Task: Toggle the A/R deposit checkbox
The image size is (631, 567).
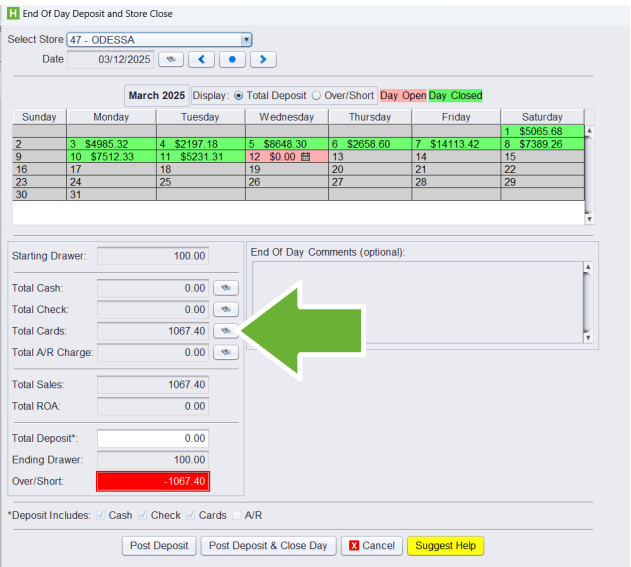Action: 238,515
